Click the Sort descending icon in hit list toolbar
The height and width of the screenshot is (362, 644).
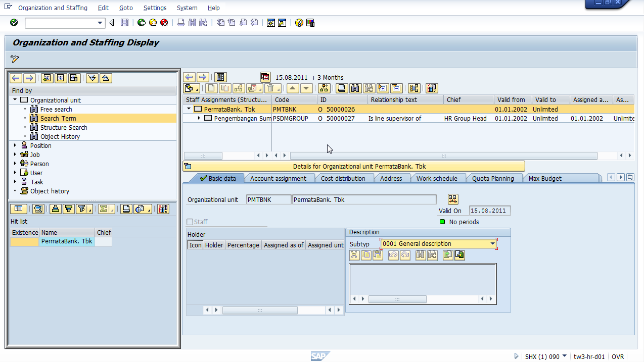tap(69, 209)
